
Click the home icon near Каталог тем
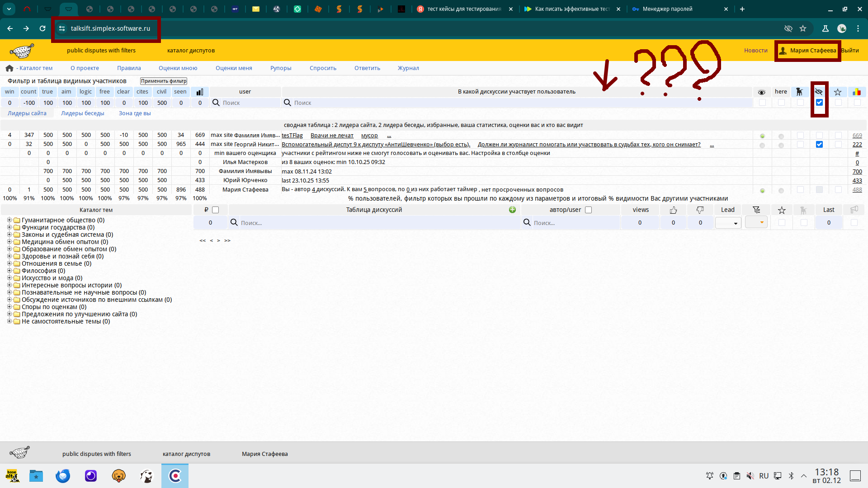coord(9,68)
